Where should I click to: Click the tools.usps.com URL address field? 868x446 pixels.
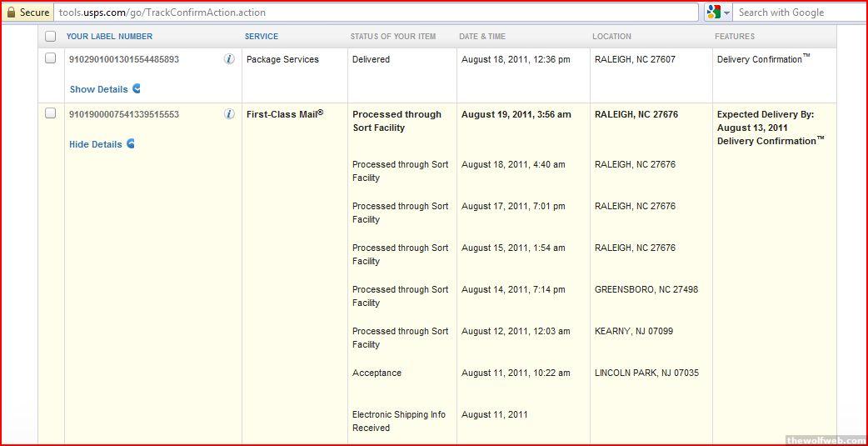[375, 13]
